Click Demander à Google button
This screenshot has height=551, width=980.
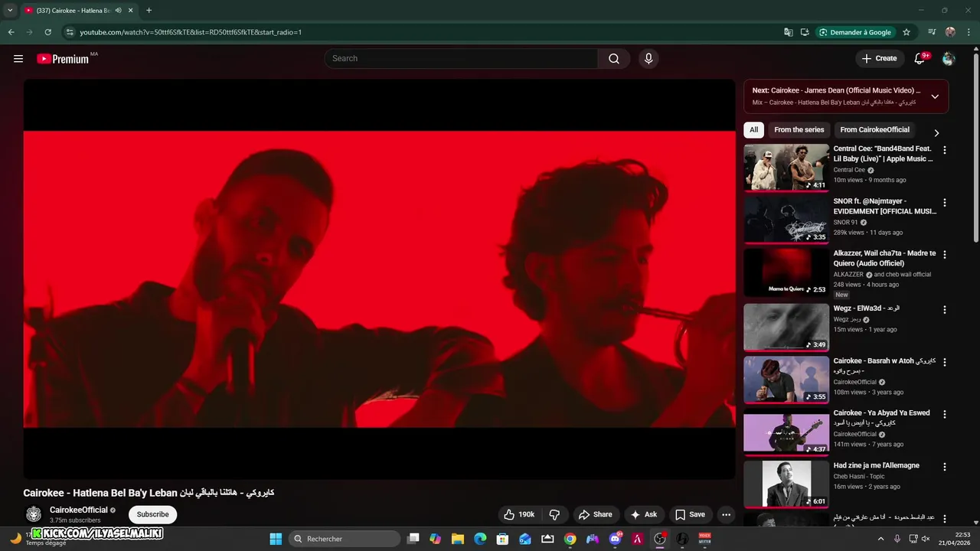[856, 32]
